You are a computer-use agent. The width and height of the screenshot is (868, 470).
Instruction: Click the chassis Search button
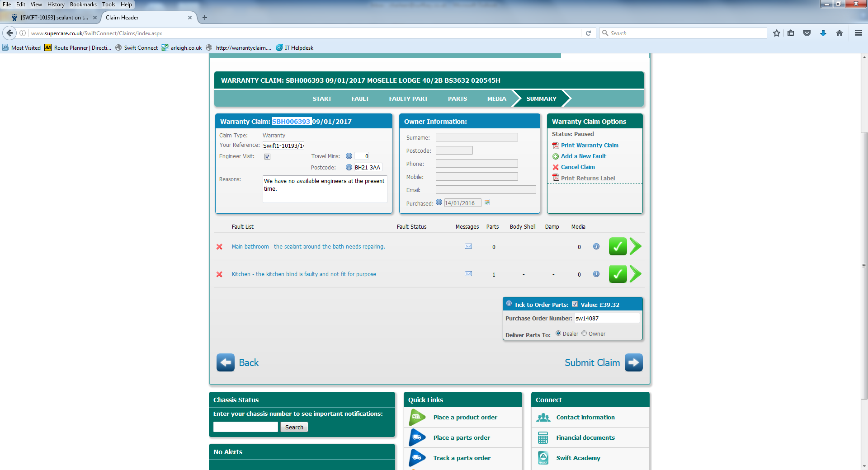click(294, 427)
